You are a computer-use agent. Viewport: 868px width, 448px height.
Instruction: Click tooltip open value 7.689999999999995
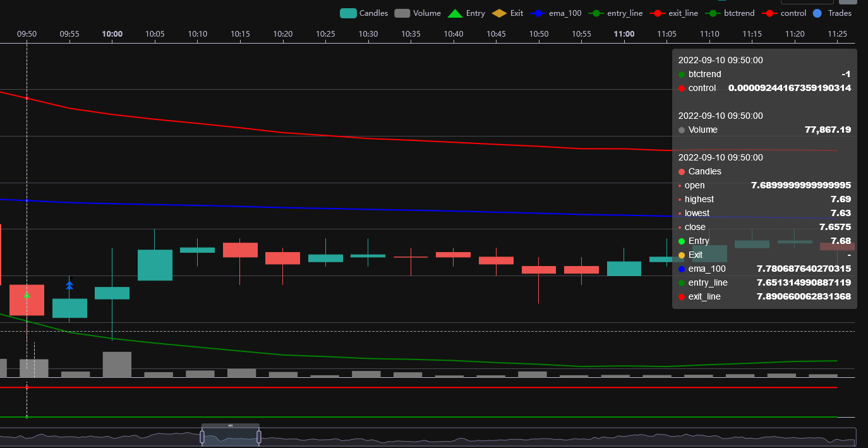coord(801,185)
